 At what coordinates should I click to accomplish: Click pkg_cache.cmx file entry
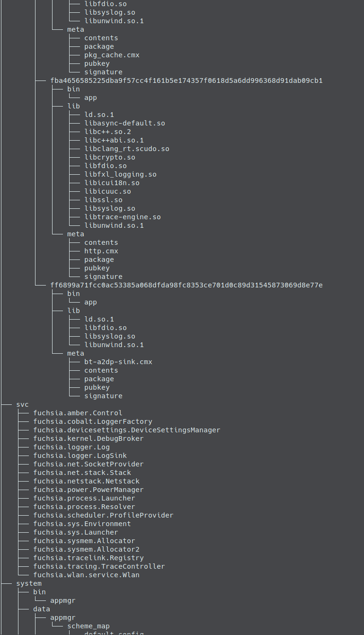[112, 55]
